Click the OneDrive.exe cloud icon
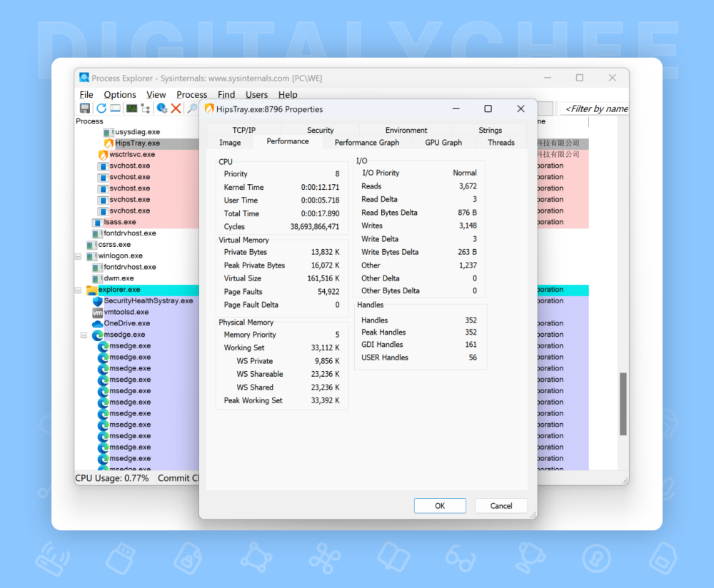 [97, 323]
